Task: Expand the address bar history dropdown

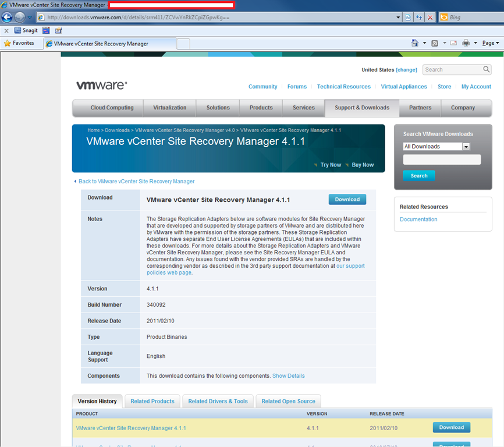Action: [x=398, y=17]
